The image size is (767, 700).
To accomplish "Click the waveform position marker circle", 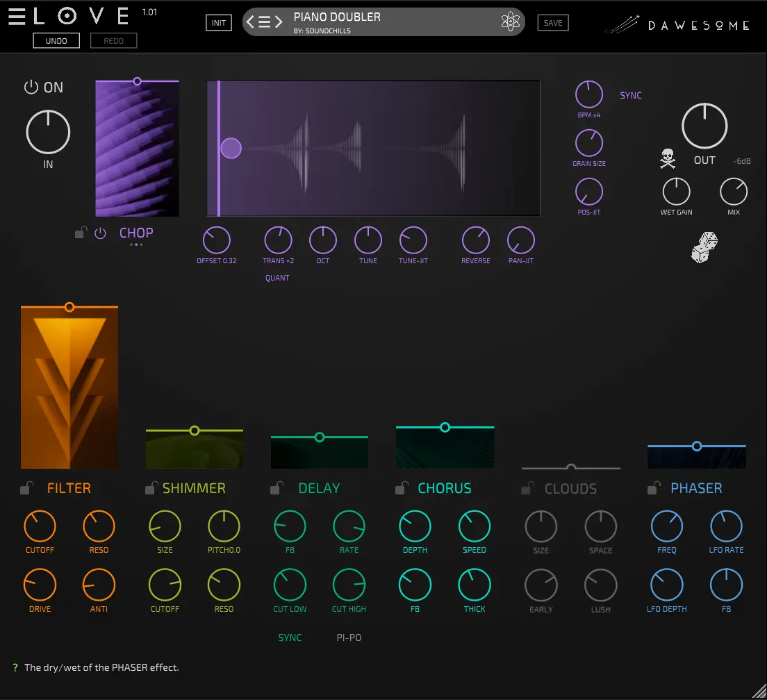I will click(x=231, y=148).
